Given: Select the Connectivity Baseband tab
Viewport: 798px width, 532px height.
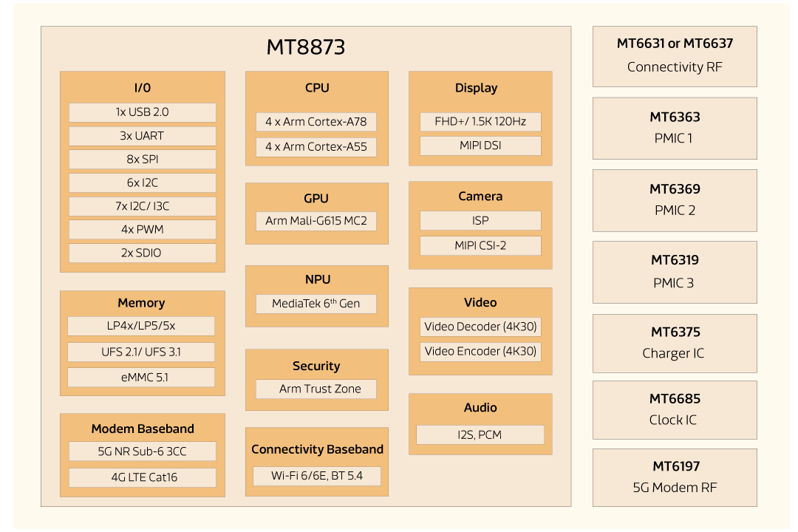Looking at the screenshot, I should [316, 449].
